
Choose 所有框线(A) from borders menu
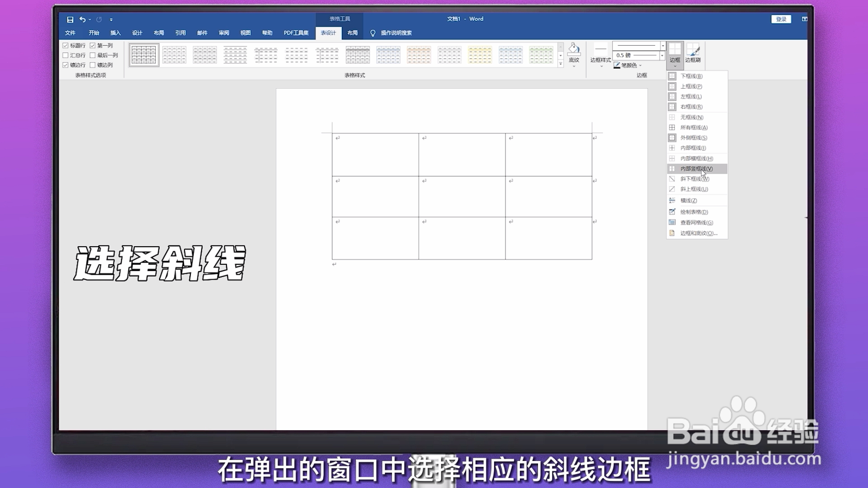click(x=697, y=127)
